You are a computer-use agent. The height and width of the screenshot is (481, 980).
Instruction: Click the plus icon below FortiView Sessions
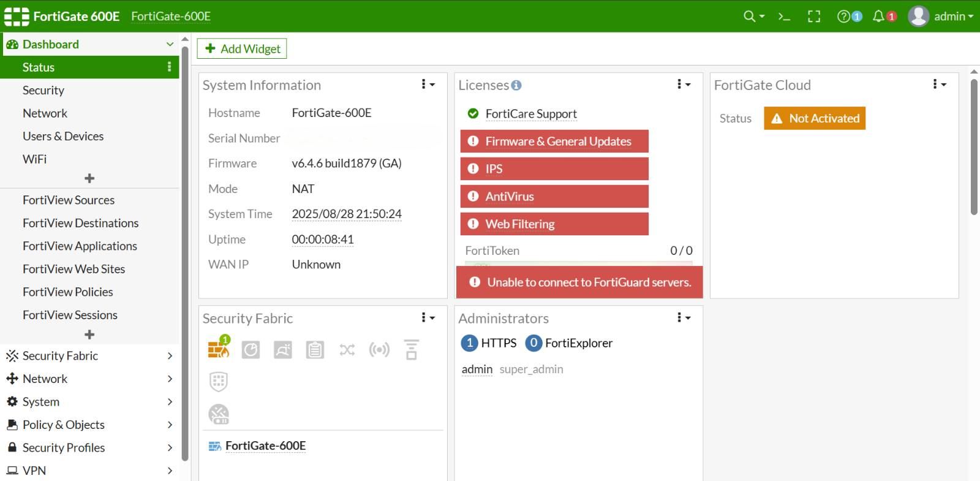pyautogui.click(x=89, y=335)
